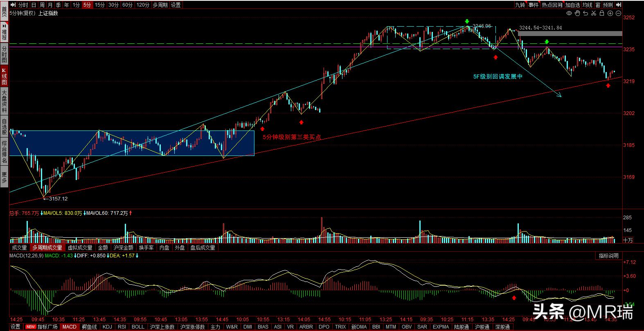The height and width of the screenshot is (331, 644).
Task: Open 热点回溯 hotspot review
Action: [552, 5]
